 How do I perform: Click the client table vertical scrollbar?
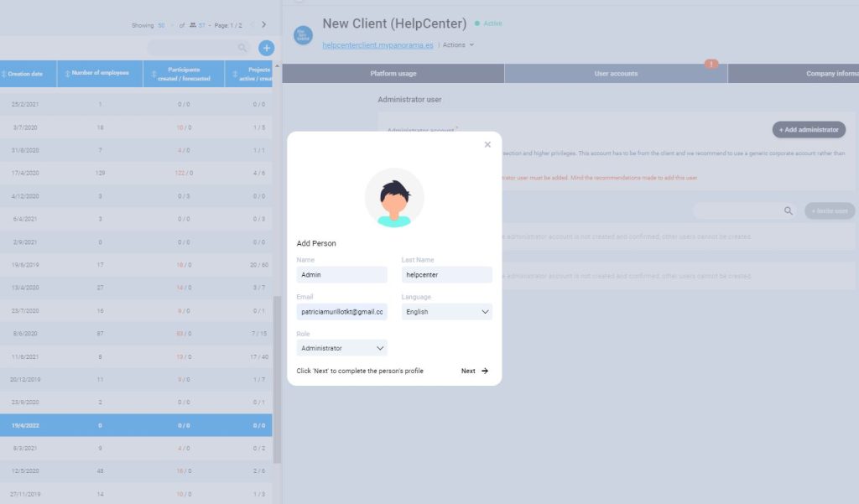[277, 377]
